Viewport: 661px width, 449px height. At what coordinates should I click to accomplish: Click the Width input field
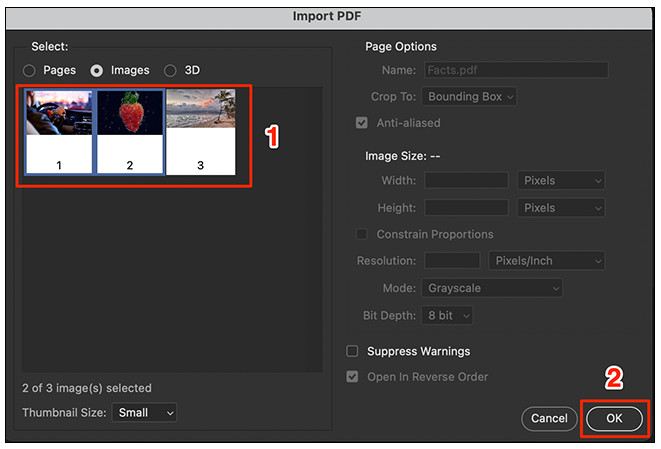coord(466,181)
